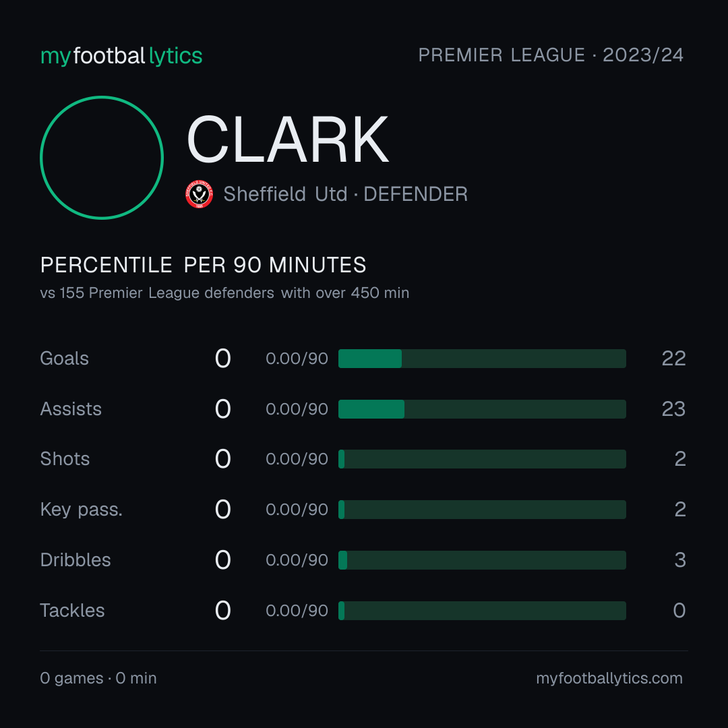Click the Goals percentile bar
Viewport: 728px width, 728px height.
tap(482, 359)
